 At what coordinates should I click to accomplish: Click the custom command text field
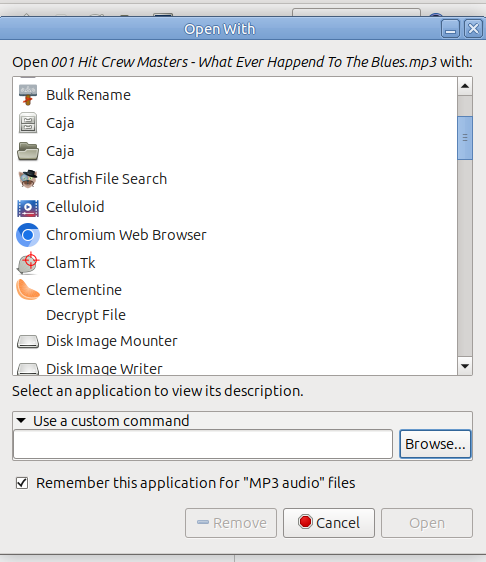(x=203, y=444)
